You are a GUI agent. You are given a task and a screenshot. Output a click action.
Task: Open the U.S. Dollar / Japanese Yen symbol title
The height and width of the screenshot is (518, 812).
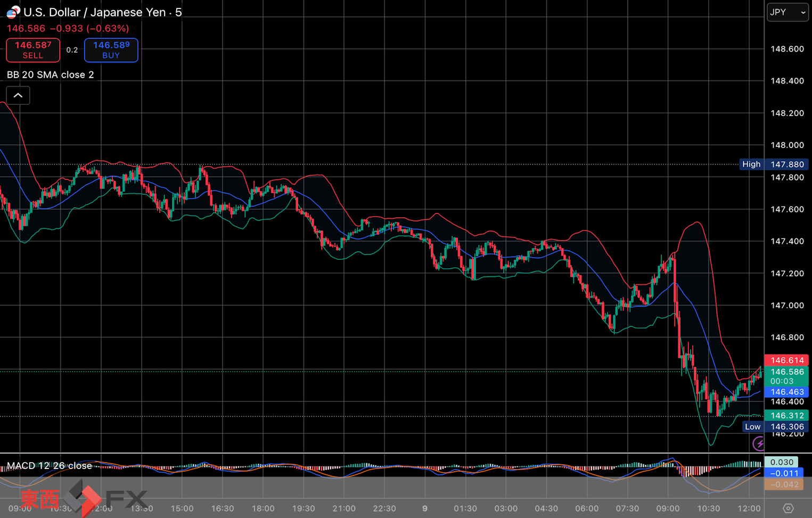(102, 12)
